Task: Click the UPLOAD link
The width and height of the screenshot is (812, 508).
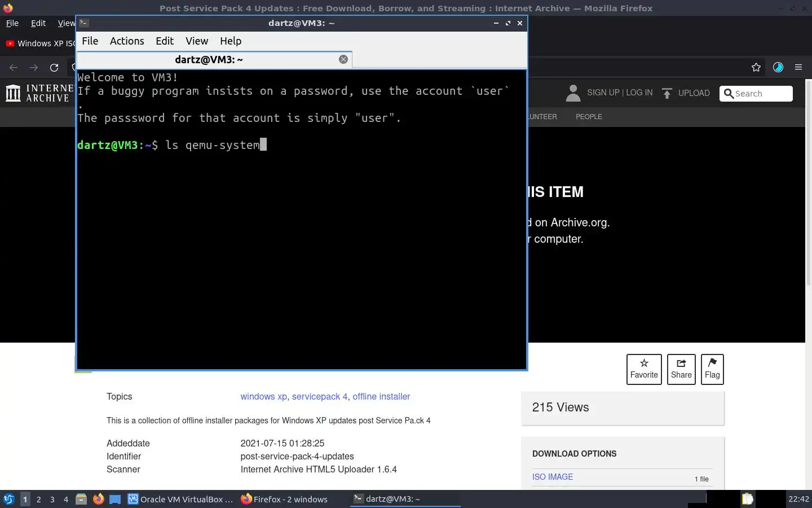Action: pos(694,93)
